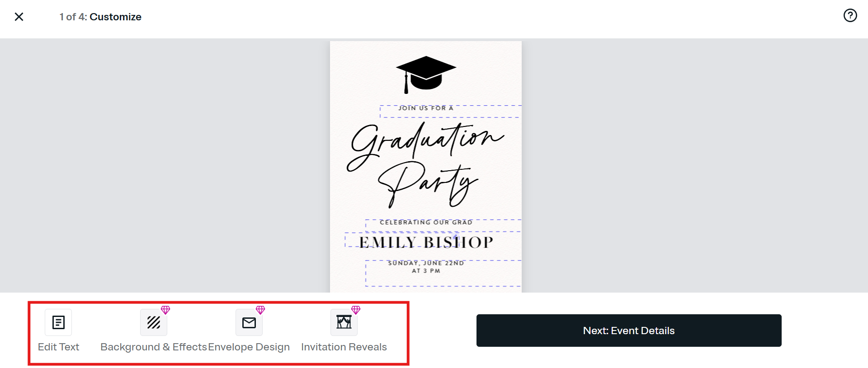Click premium gem badge above Invitation Reveals

click(356, 310)
